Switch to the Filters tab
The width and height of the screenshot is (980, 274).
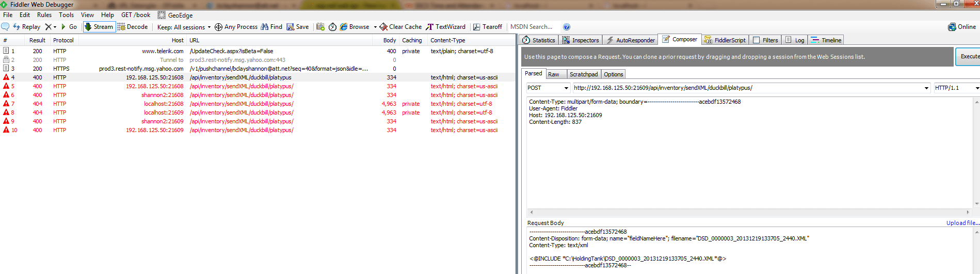pyautogui.click(x=765, y=40)
